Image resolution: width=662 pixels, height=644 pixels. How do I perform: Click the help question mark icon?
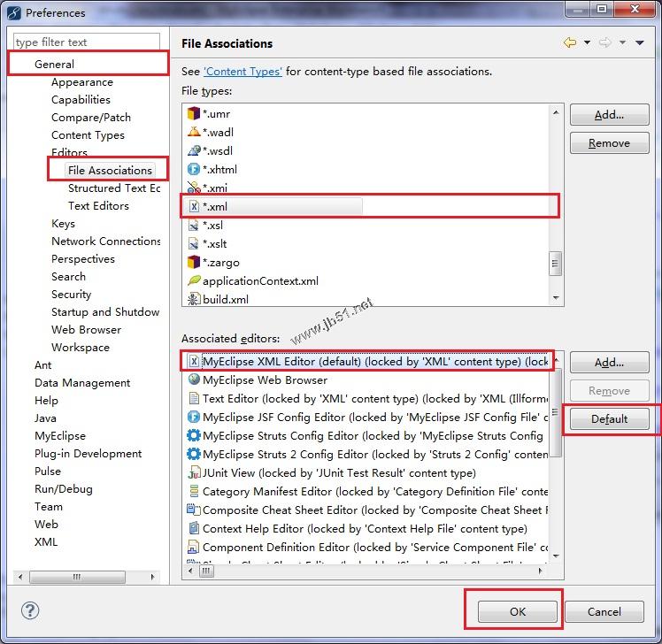30,610
